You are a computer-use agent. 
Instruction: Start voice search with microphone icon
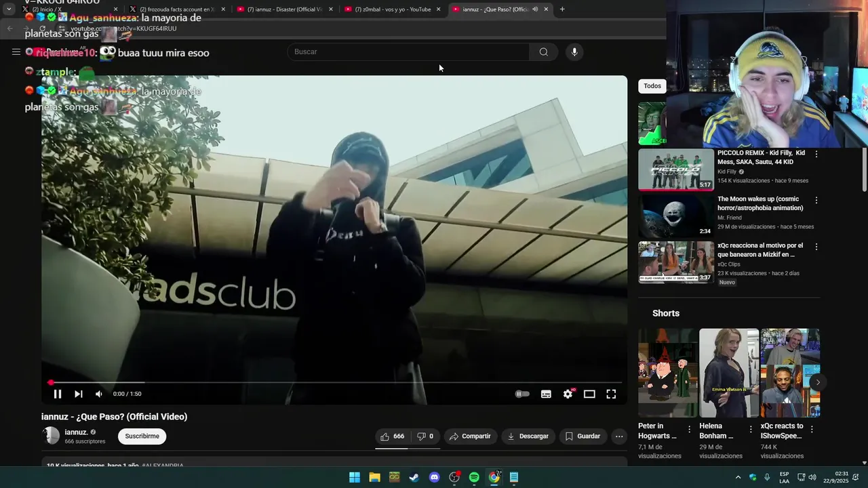tap(574, 52)
